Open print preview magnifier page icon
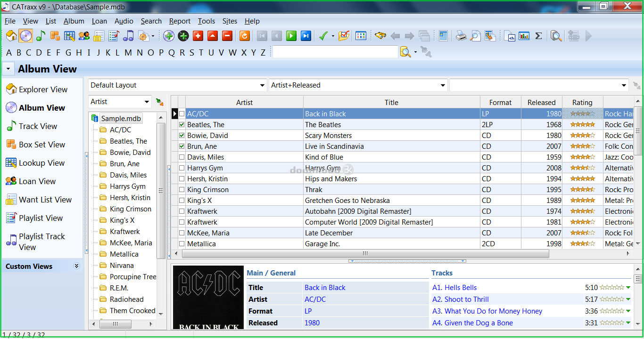 point(476,36)
